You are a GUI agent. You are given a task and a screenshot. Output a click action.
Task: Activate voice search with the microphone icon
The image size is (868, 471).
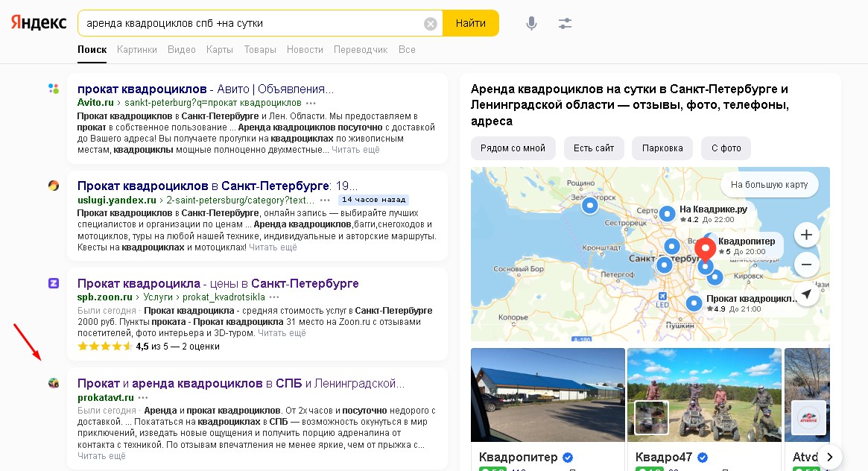(x=531, y=23)
